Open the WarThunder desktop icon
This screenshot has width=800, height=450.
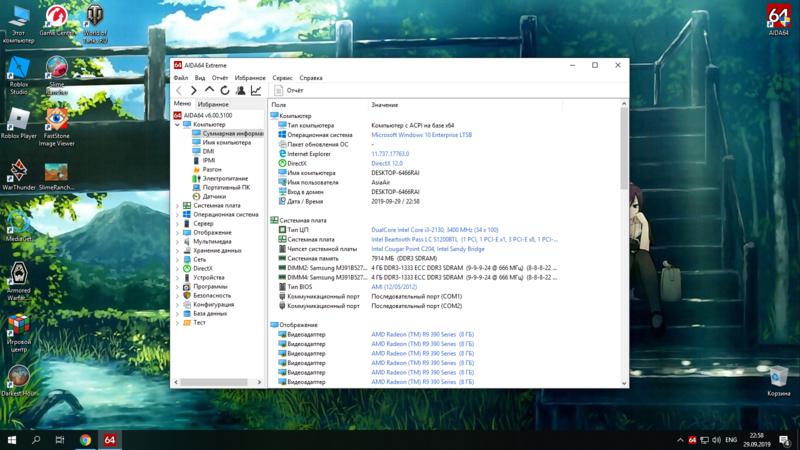coord(19,175)
